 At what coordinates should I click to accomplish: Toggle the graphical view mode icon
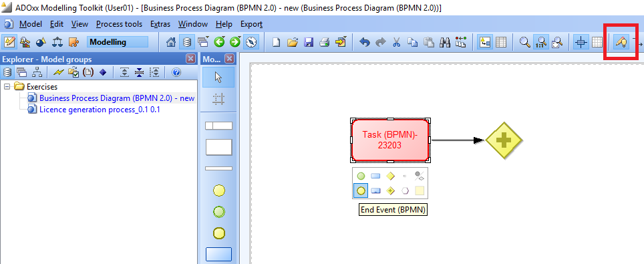485,42
